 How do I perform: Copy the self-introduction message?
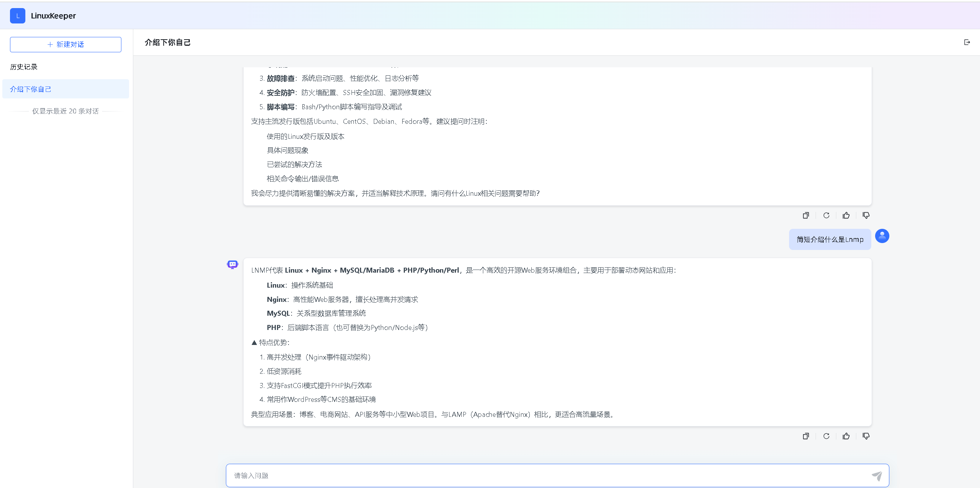point(806,215)
